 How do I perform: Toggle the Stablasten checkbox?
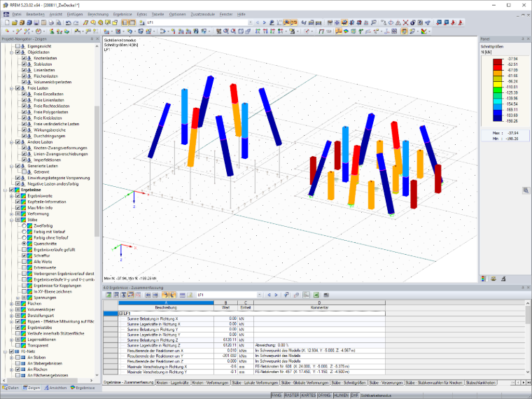[x=24, y=64]
